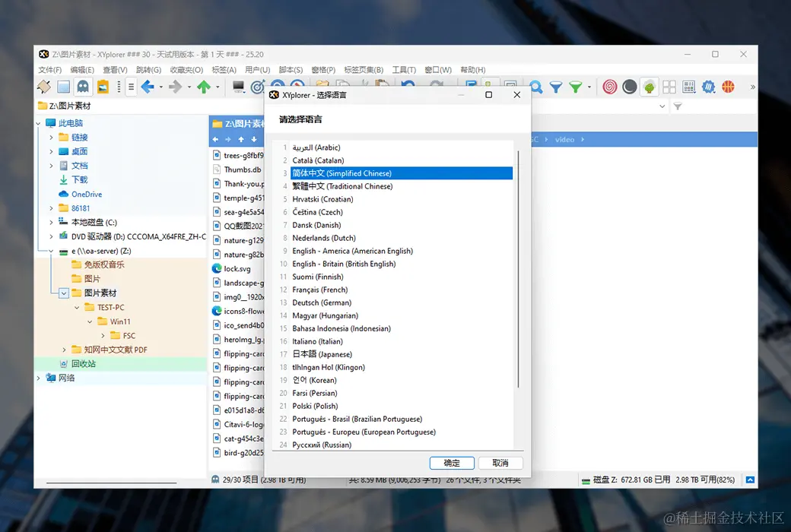
Task: Click the Z:\图片素材 pane tab
Action: [237, 124]
